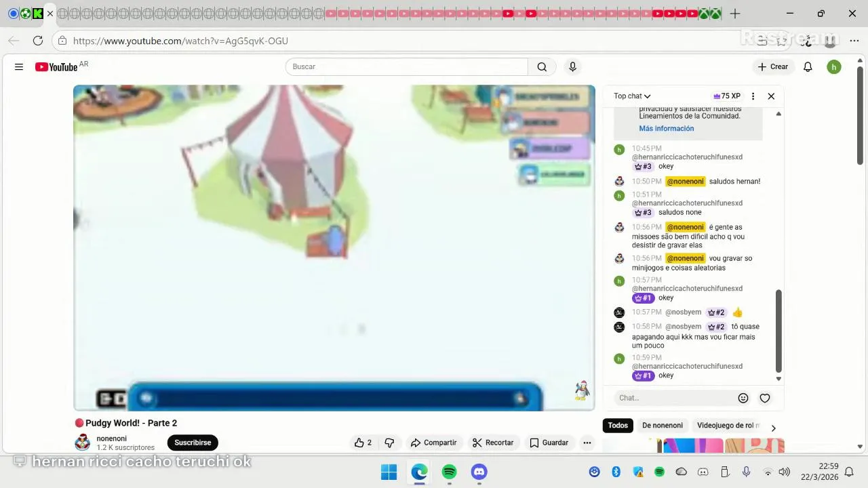This screenshot has width=868, height=488.
Task: Click the yellow @nonenoni tag at 10:50 PM
Action: (686, 181)
